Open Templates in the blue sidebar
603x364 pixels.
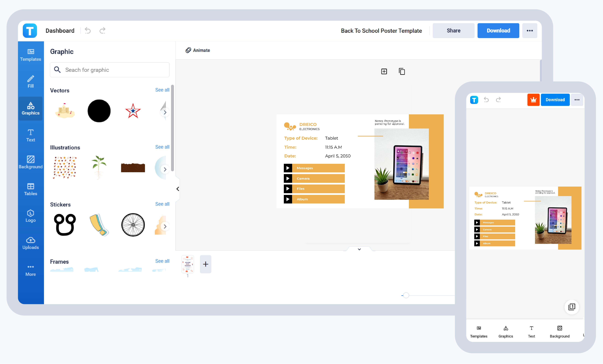pyautogui.click(x=31, y=55)
